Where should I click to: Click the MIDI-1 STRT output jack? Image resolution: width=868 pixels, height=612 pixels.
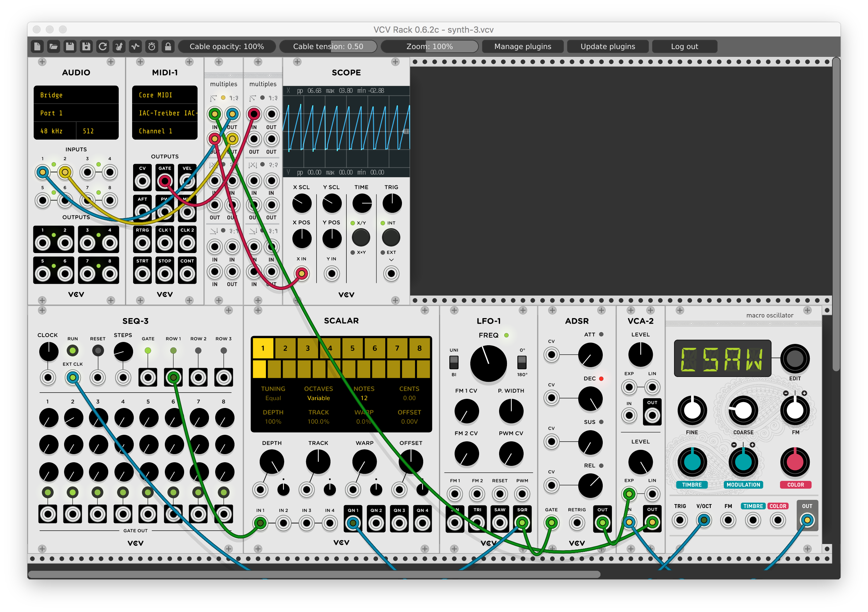click(143, 274)
